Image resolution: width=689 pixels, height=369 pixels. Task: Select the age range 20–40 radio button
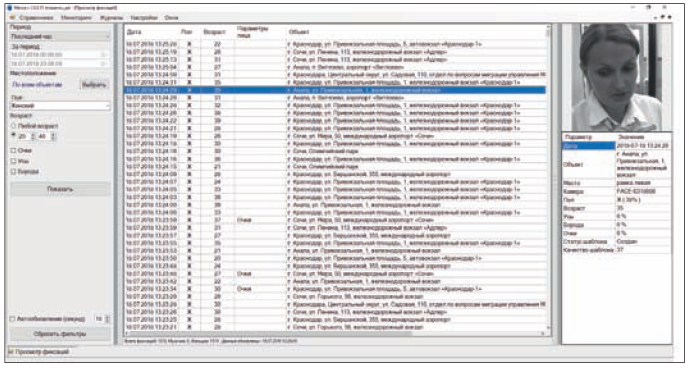[x=14, y=136]
